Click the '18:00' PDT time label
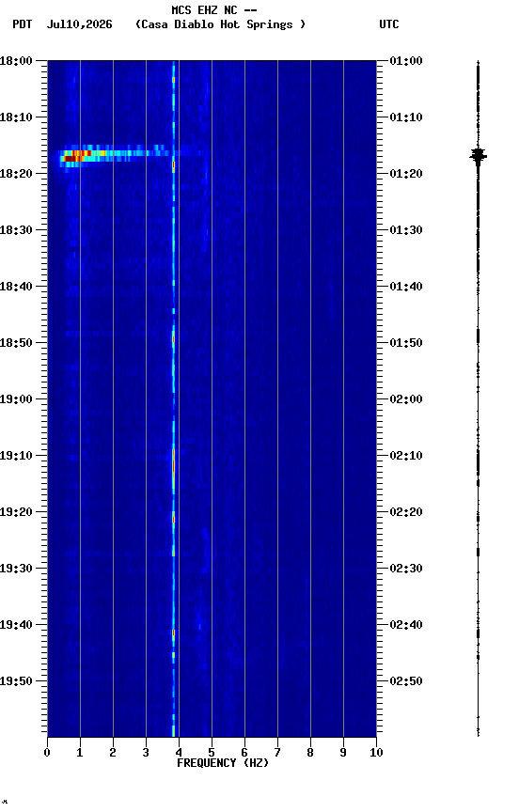 [16, 61]
